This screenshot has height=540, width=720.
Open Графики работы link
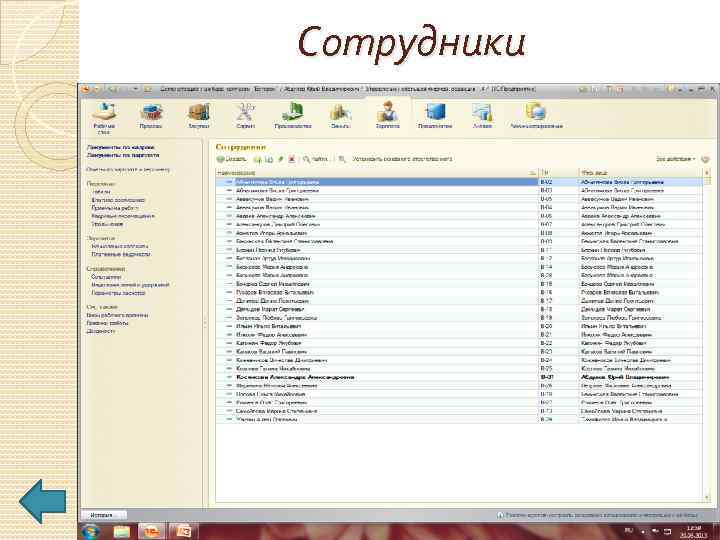click(107, 323)
